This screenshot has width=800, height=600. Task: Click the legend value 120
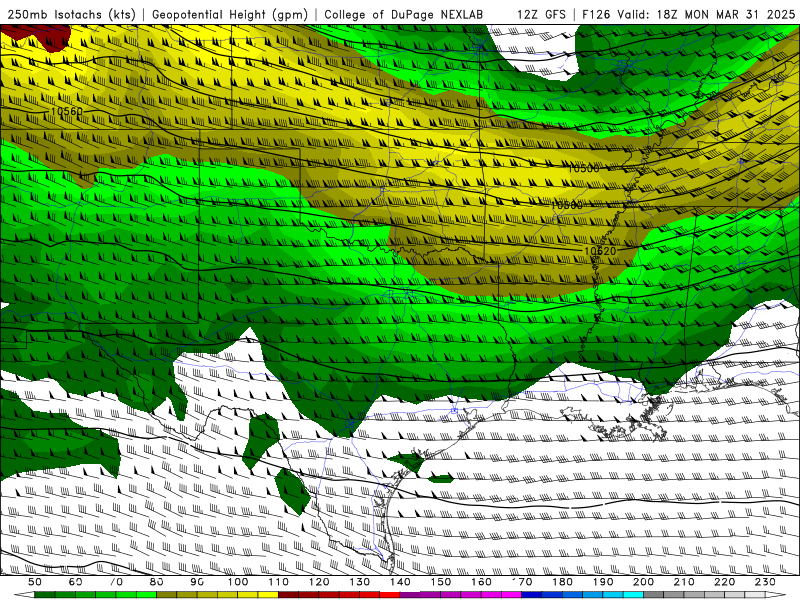[319, 582]
